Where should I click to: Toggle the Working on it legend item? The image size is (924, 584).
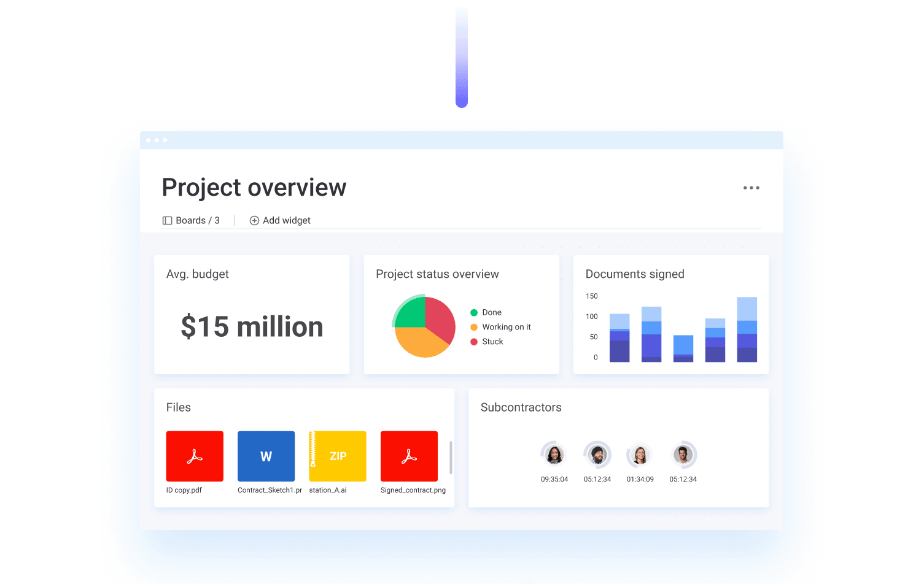(x=506, y=327)
